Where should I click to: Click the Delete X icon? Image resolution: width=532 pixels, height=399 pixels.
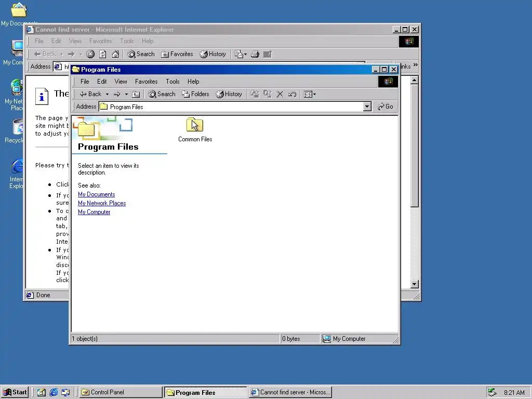[280, 94]
